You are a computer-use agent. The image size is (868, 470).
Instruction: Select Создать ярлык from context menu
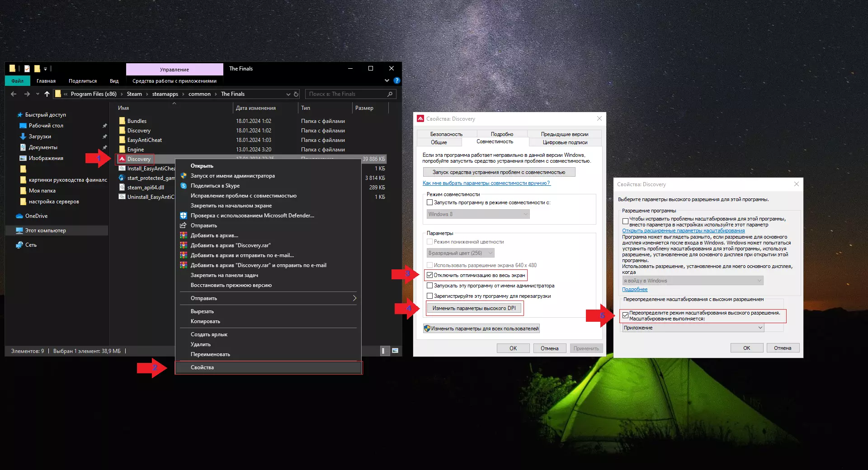[269, 334]
